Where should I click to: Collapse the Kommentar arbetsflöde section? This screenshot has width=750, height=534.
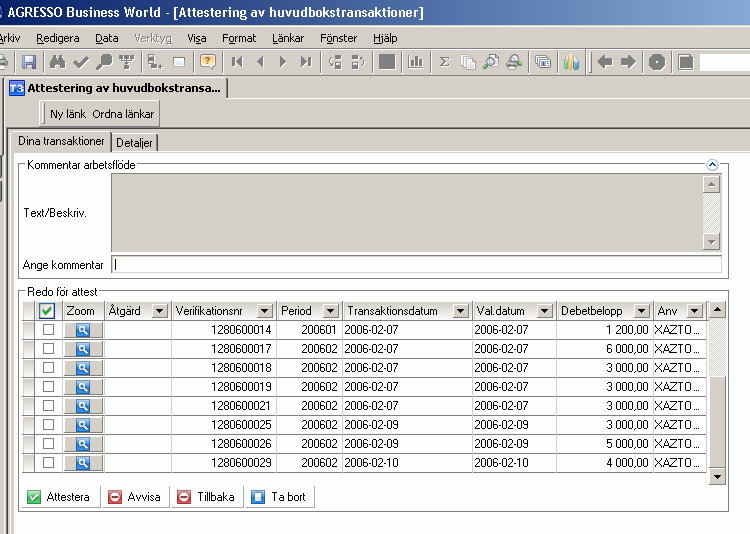coord(712,165)
